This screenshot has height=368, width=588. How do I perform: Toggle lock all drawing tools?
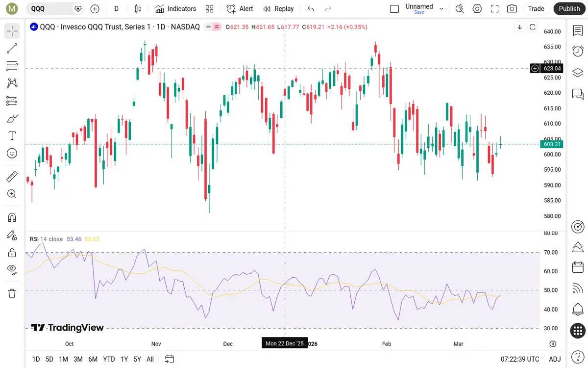[x=12, y=253]
